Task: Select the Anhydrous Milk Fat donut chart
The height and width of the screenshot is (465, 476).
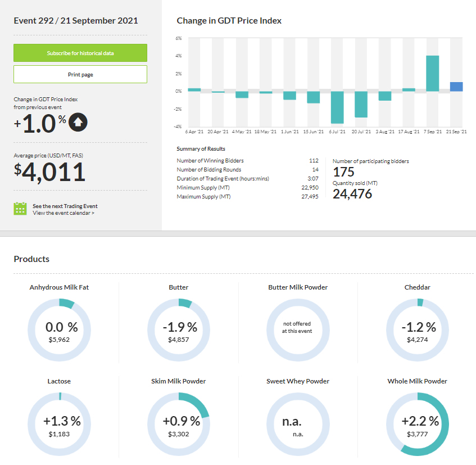Action: (59, 330)
